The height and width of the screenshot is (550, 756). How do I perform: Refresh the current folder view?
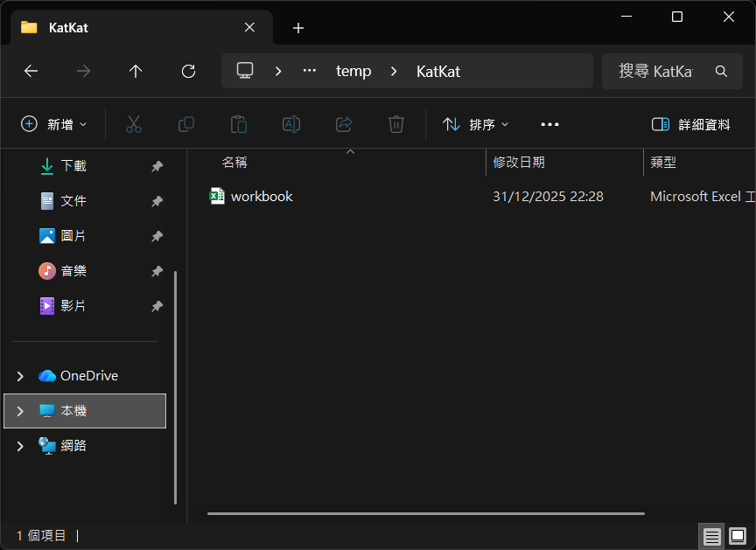click(188, 72)
